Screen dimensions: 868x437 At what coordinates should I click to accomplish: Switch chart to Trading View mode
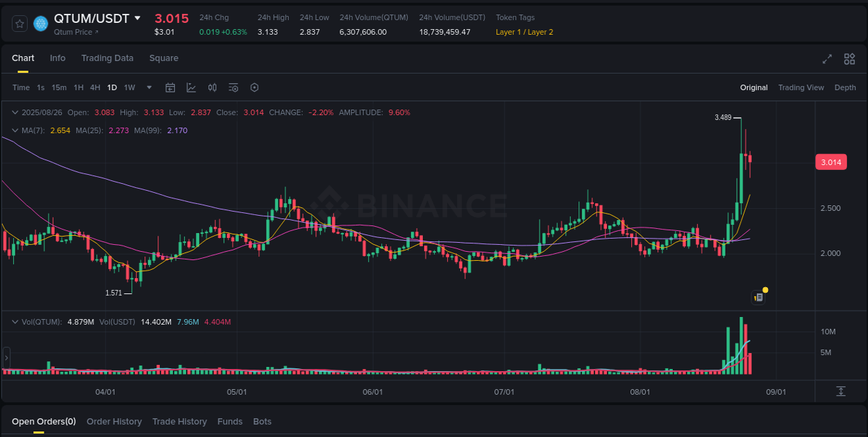[801, 87]
